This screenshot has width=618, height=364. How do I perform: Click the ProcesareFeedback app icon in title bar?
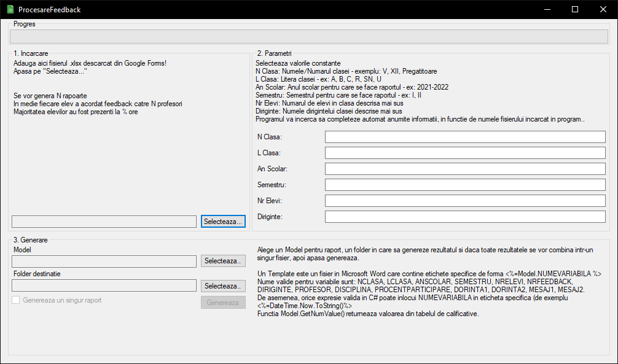11,9
